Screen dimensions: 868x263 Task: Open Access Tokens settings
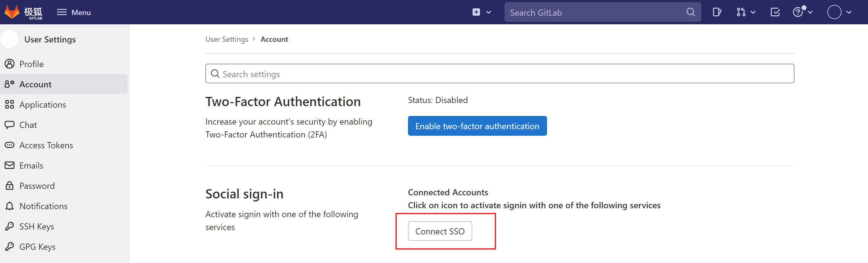pyautogui.click(x=46, y=145)
